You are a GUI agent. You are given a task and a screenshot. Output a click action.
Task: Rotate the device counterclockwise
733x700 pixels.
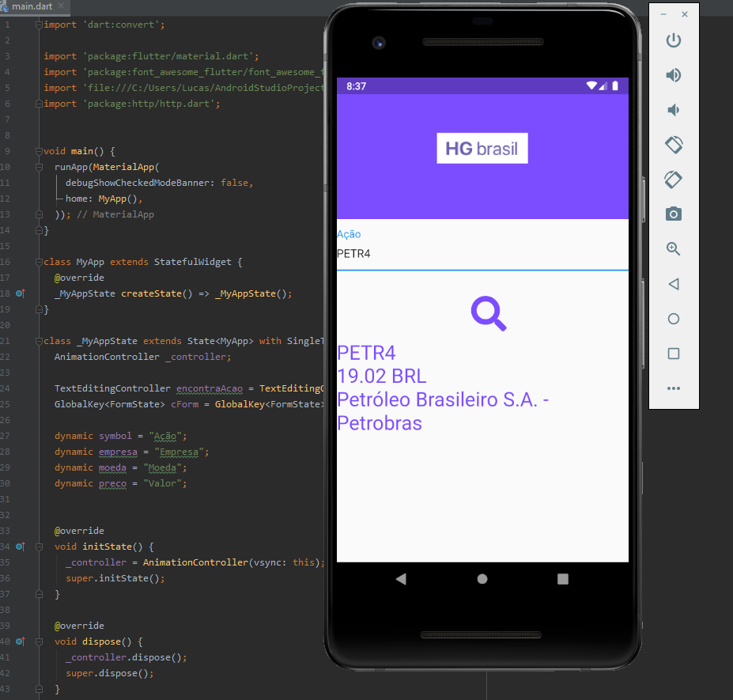673,145
